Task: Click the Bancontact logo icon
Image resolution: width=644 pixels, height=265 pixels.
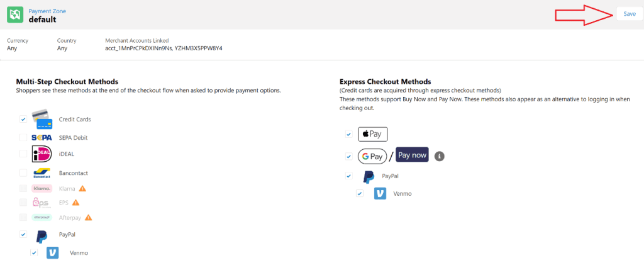Action: tap(42, 172)
